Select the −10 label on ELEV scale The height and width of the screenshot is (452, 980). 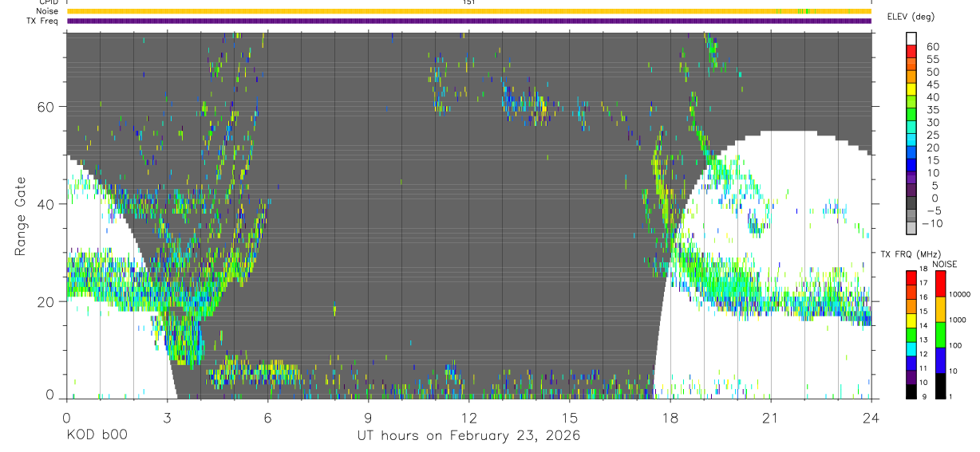(931, 223)
